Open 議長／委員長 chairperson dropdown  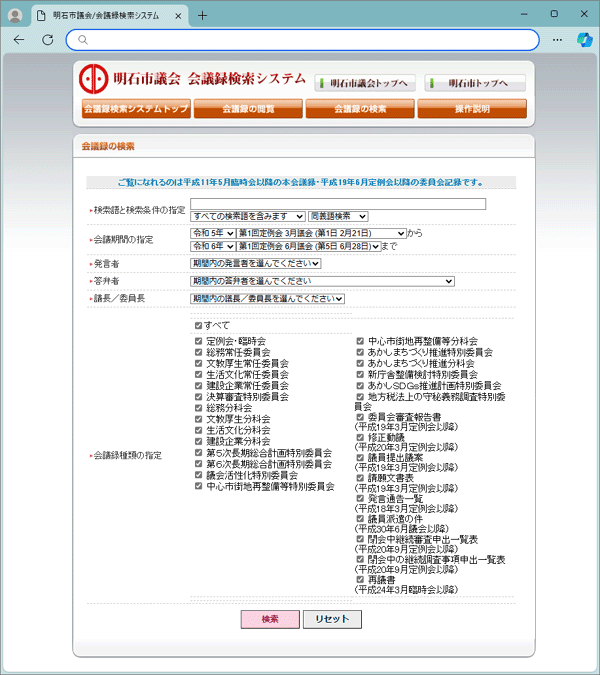[x=267, y=299]
